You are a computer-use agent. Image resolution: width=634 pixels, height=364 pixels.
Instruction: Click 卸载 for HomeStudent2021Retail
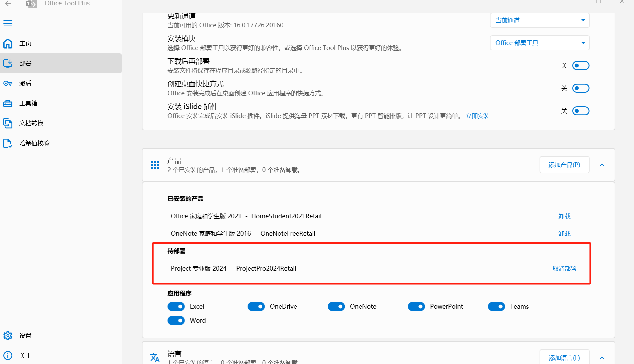[x=565, y=216]
